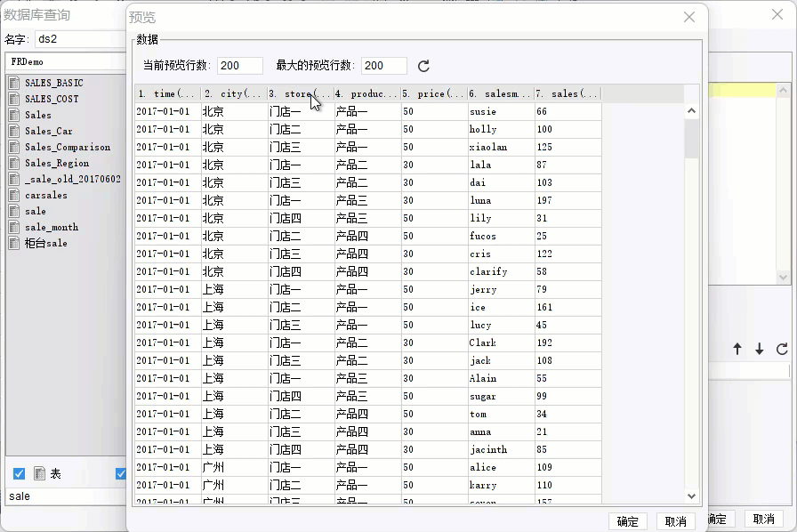
Task: Click the Sales_Comparison table icon
Action: (14, 147)
